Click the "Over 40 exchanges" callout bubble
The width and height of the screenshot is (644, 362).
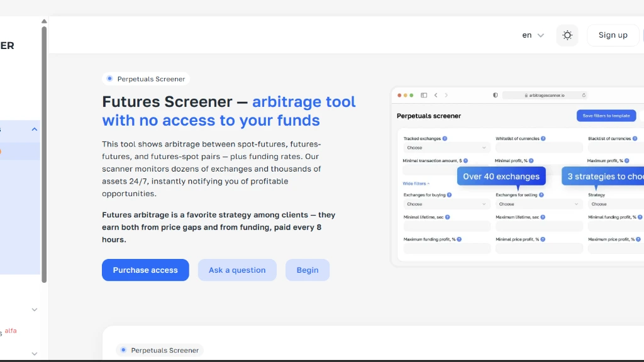coord(501,177)
